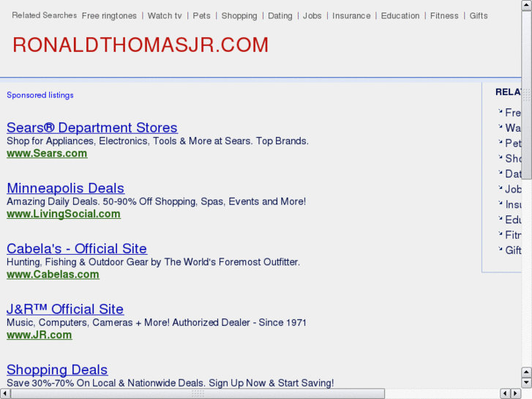The height and width of the screenshot is (399, 532).
Task: Open the Education link in top bar
Action: coord(400,16)
